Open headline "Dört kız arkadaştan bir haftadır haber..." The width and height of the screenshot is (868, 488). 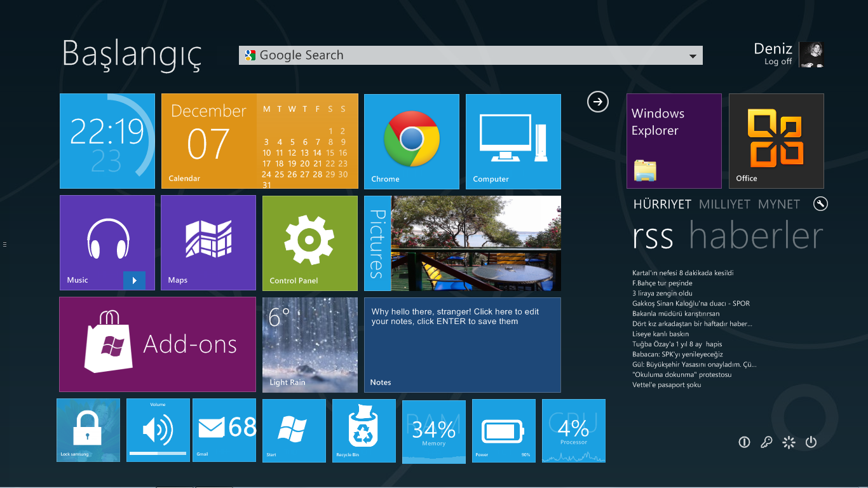[693, 324]
